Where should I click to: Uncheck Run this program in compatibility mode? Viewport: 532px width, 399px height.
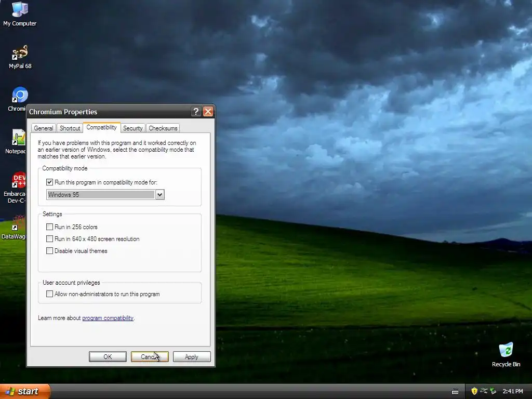point(49,182)
